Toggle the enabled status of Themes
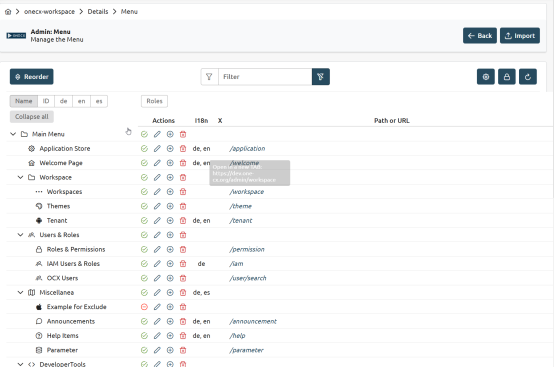 pyautogui.click(x=144, y=206)
